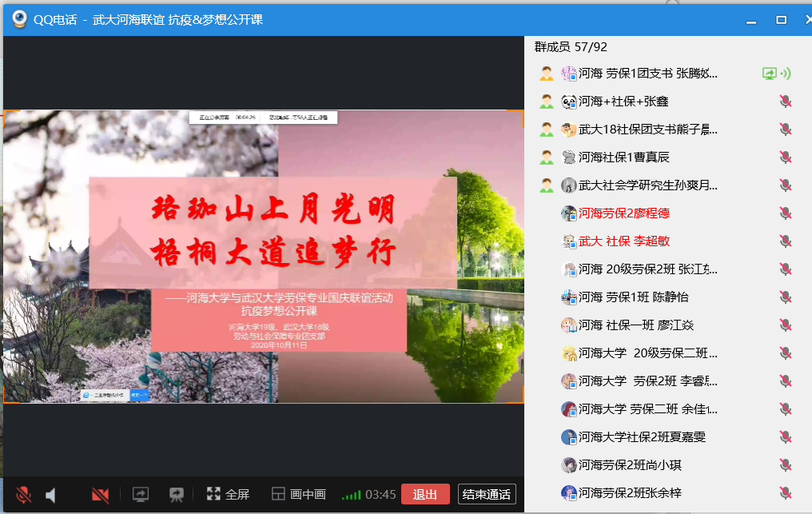Click the muted mic icon next to 河海+社保+张鑫
Screen dimensions: 812x514
point(786,102)
